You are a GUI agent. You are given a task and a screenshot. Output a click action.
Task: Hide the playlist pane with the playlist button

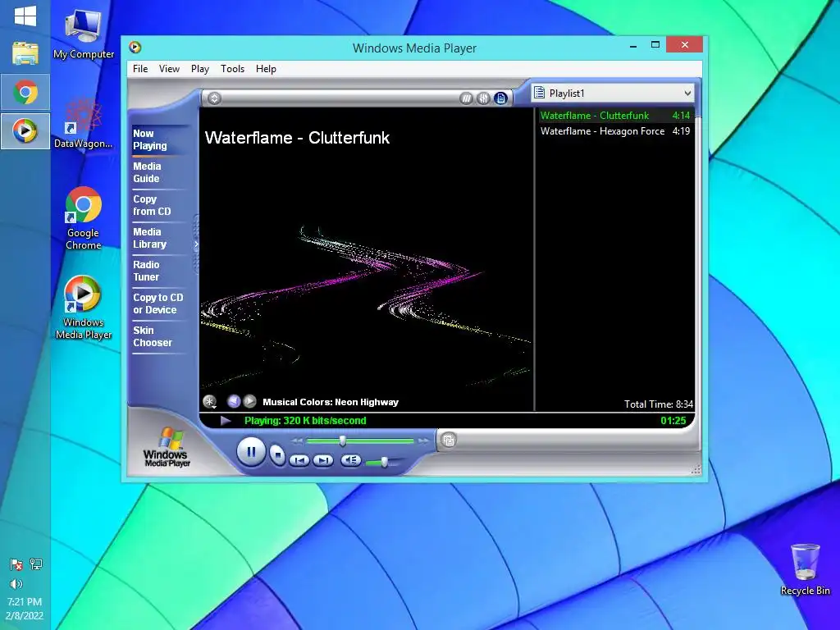point(500,98)
